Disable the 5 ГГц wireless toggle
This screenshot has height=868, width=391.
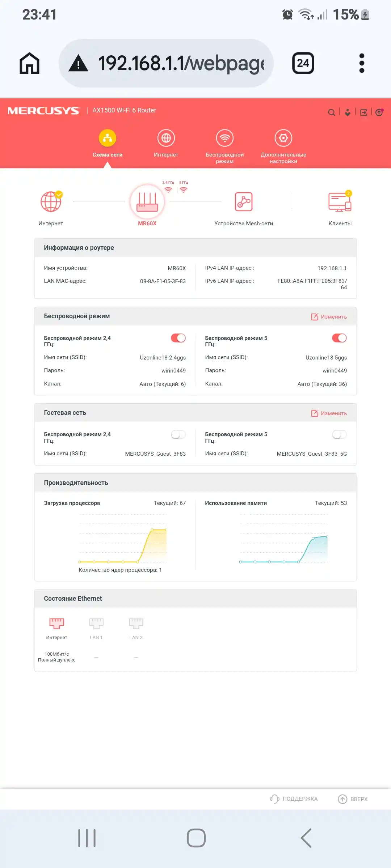(340, 338)
